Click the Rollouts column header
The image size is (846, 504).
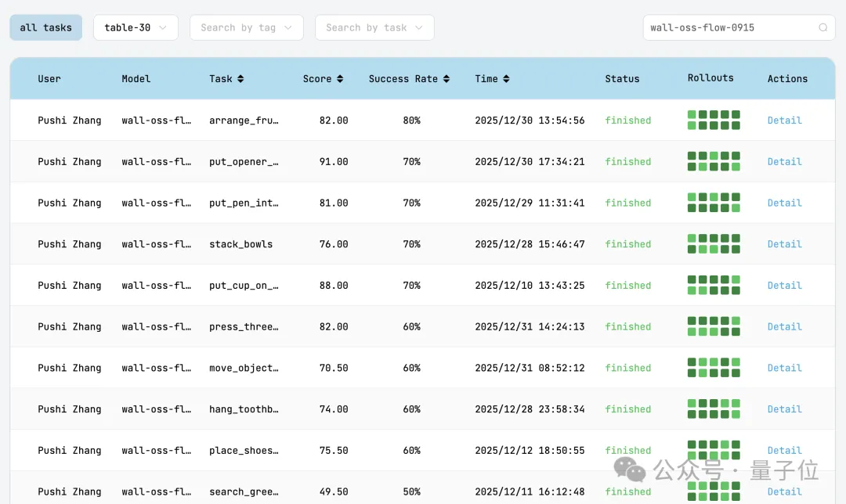(x=710, y=78)
